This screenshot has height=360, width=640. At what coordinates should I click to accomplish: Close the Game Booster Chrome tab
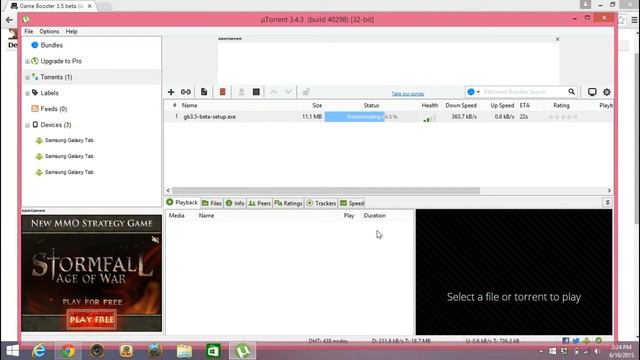(x=89, y=6)
